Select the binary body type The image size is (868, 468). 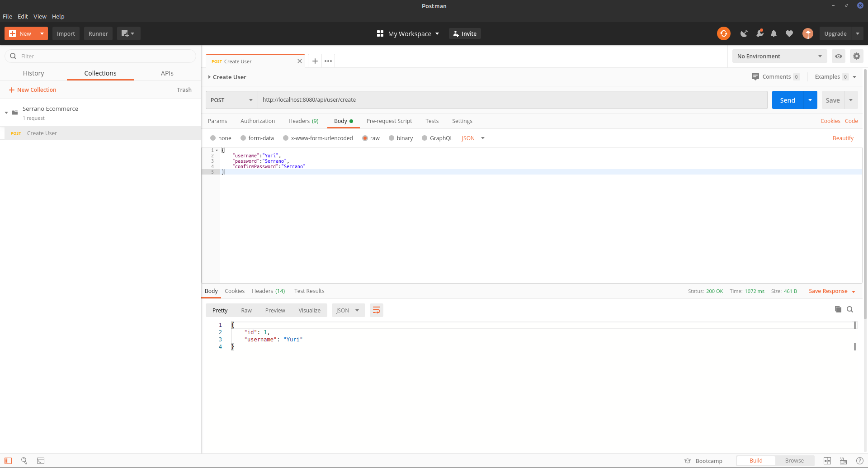click(392, 138)
